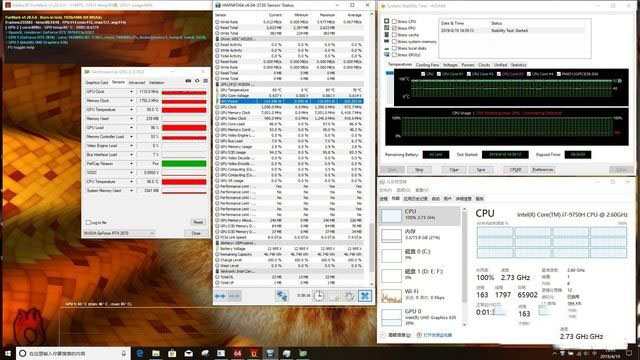640x360 pixels.
Task: Open NVIDIA GeForce RTX 2070 GPU selector
Action: click(x=119, y=233)
